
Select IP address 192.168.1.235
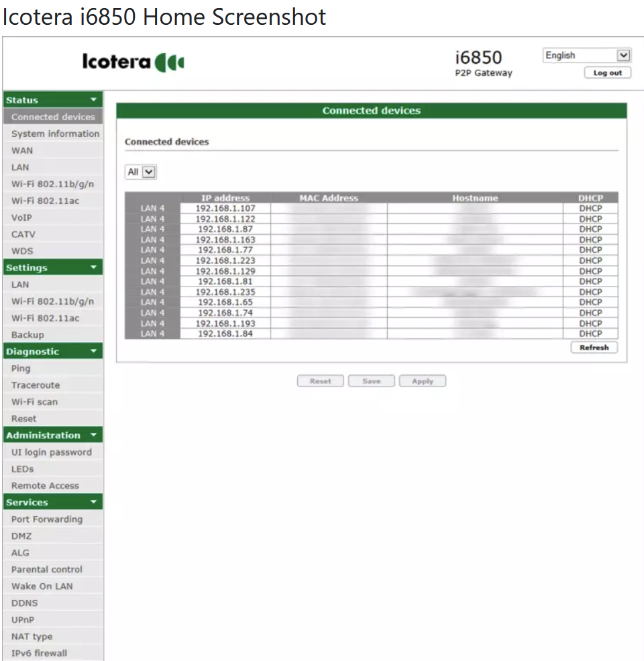click(225, 292)
